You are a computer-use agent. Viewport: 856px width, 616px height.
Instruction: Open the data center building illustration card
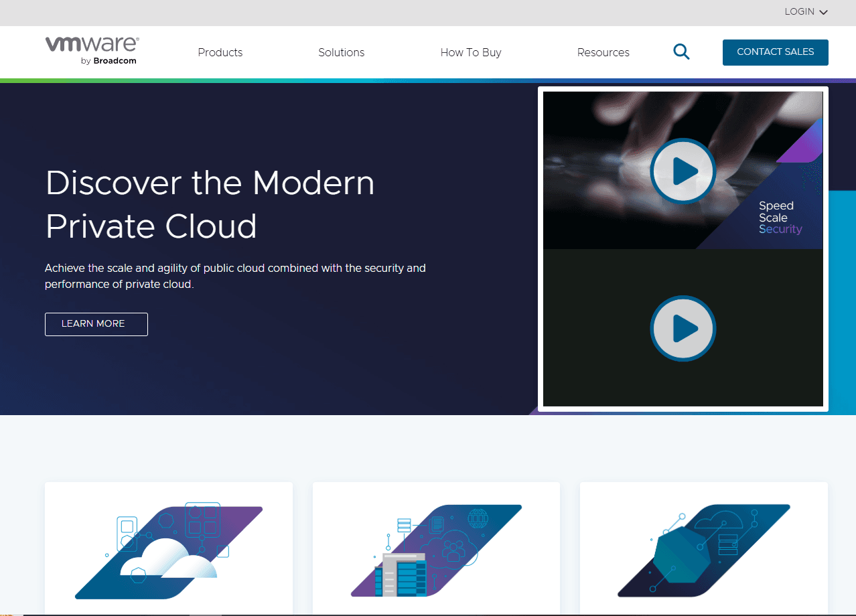click(435, 549)
